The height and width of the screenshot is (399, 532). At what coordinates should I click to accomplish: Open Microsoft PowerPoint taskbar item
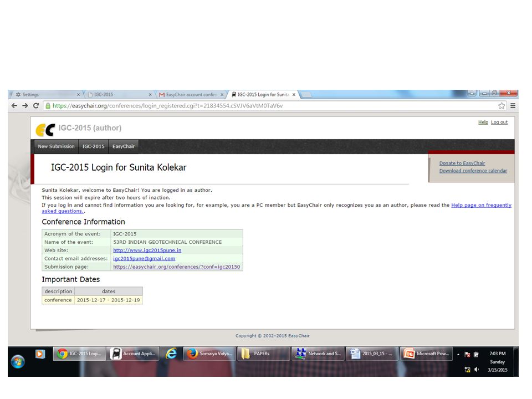click(426, 354)
